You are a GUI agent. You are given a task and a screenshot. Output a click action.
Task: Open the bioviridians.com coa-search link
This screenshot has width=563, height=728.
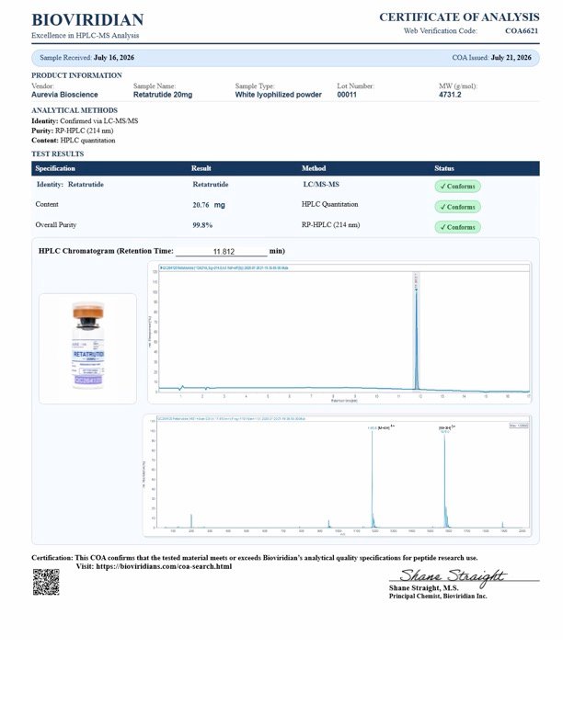click(164, 566)
